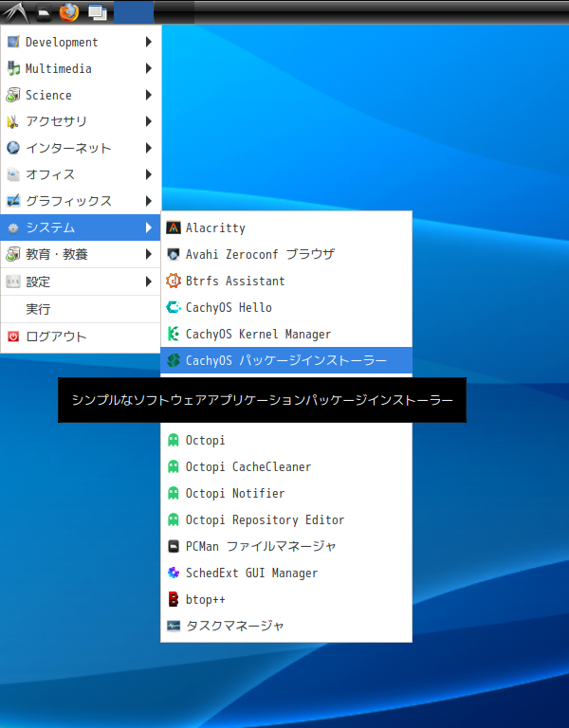Click the Science category icon

(x=13, y=95)
